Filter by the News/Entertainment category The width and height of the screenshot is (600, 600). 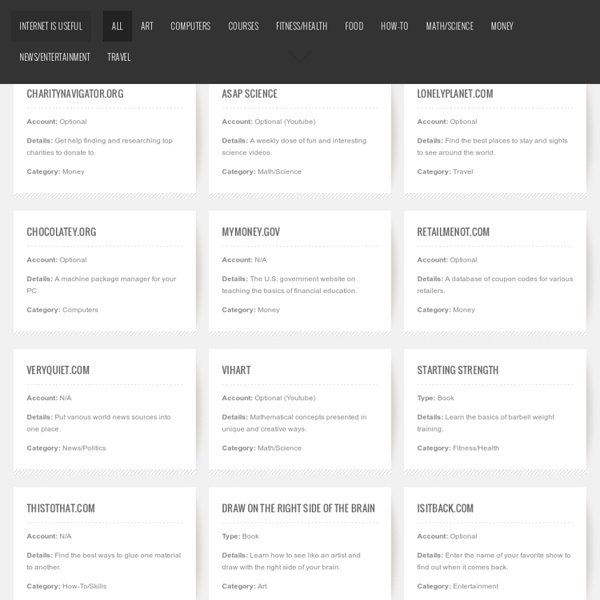click(55, 57)
